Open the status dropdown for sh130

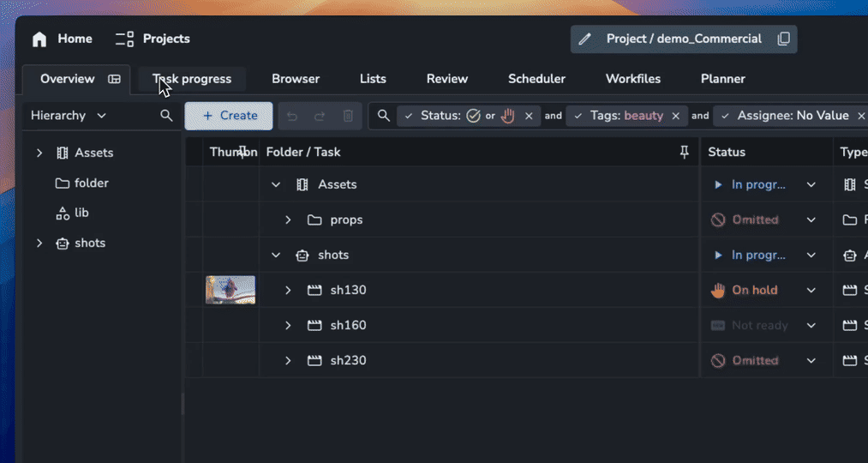[811, 290]
